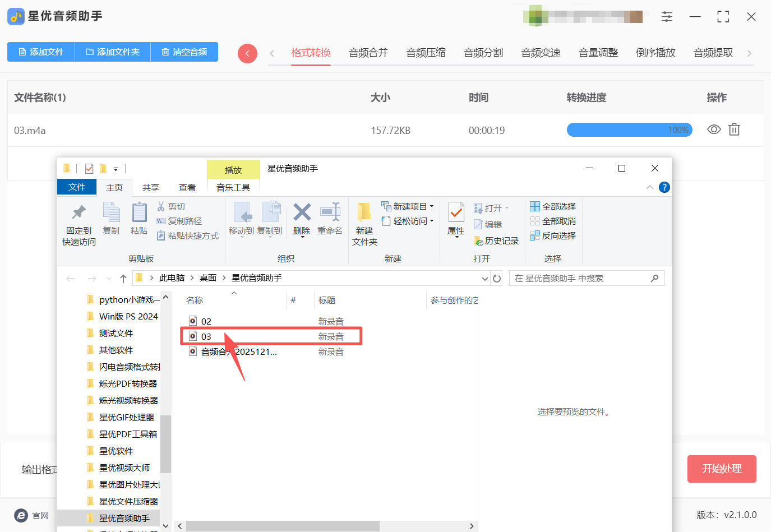Preview 03.m4a with the eye icon
The width and height of the screenshot is (771, 532).
pos(713,129)
